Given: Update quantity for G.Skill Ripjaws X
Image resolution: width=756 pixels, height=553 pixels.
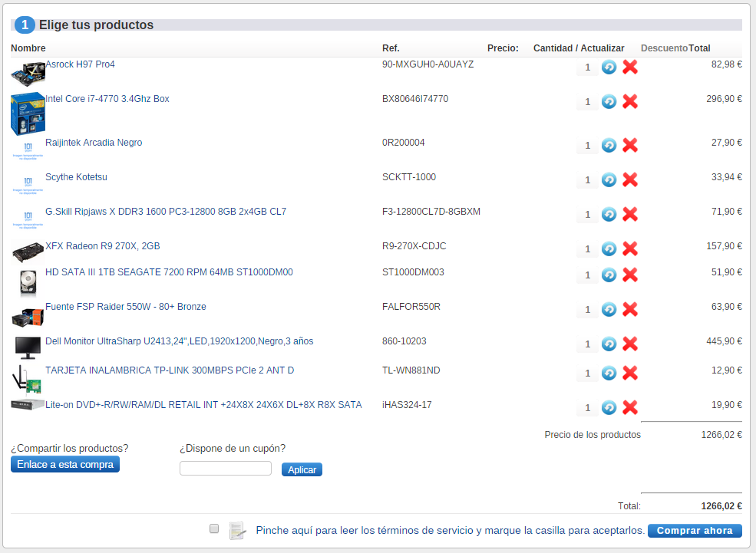Looking at the screenshot, I should [609, 214].
